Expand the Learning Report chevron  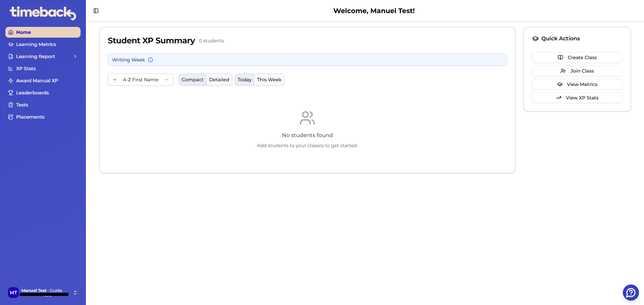[75, 56]
